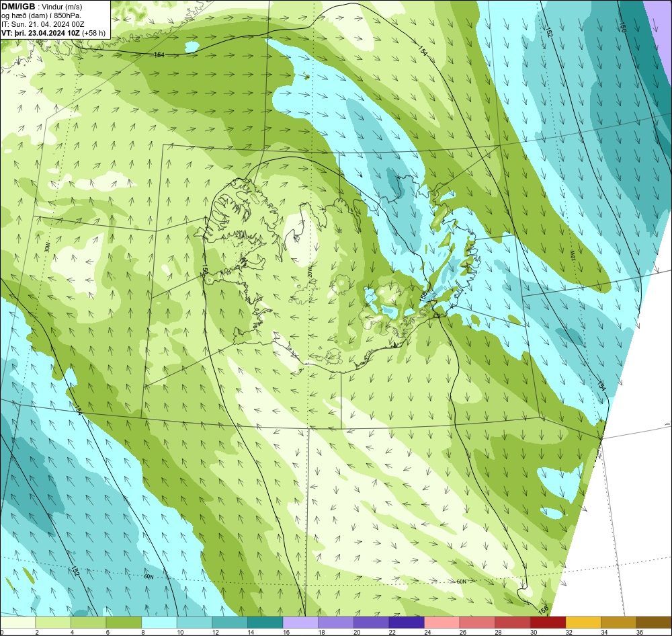Click the '(+58 h)' forecast offset text

pos(94,32)
